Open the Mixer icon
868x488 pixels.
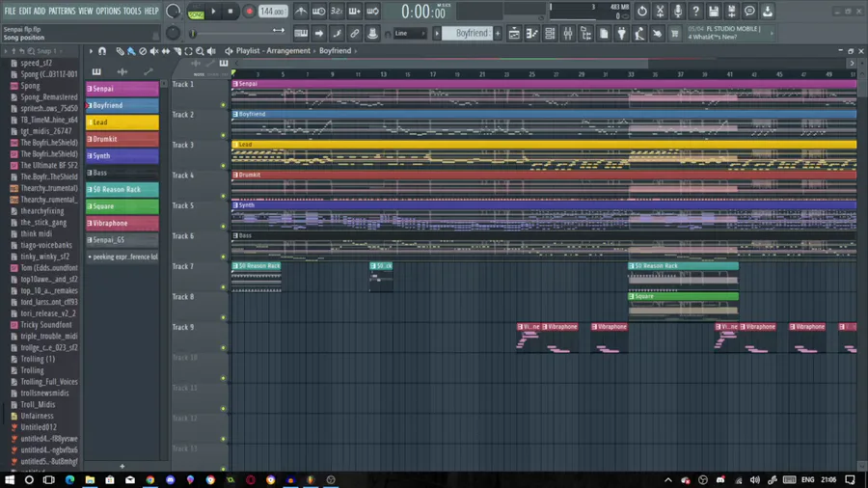click(x=568, y=34)
